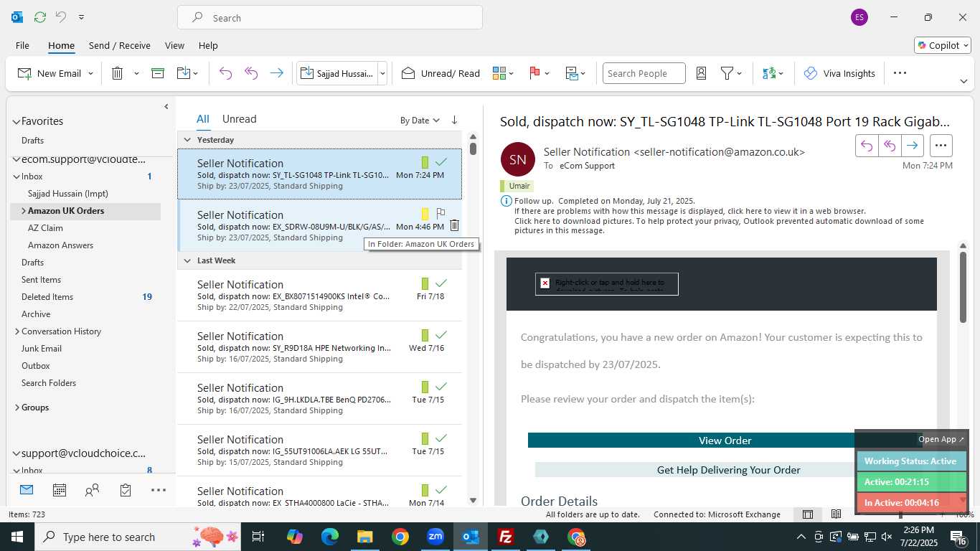Open the Viva Insights button
Image resolution: width=980 pixels, height=551 pixels.
839,73
